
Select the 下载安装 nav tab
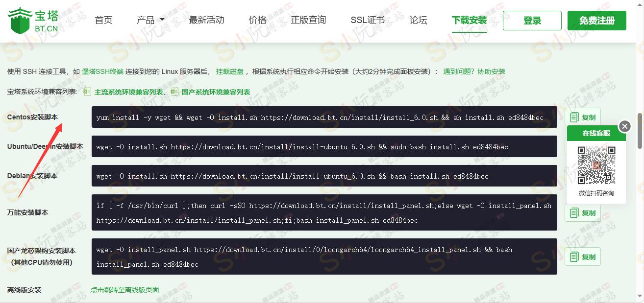(x=469, y=20)
